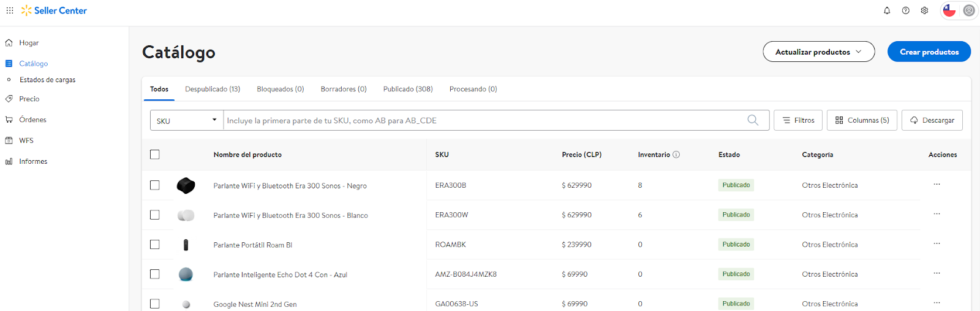Image resolution: width=980 pixels, height=311 pixels.
Task: Click the price '$ 239990' cell
Action: click(x=576, y=244)
